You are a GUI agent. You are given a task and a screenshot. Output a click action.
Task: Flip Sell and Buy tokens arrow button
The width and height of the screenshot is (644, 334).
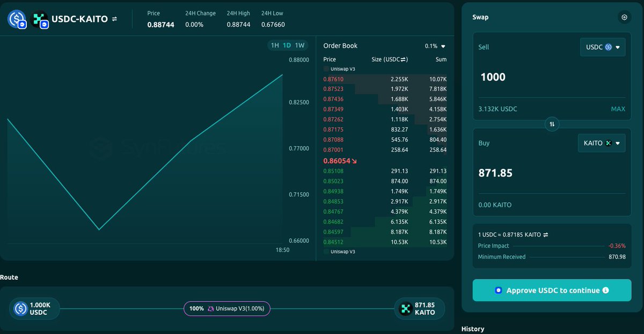coord(552,124)
